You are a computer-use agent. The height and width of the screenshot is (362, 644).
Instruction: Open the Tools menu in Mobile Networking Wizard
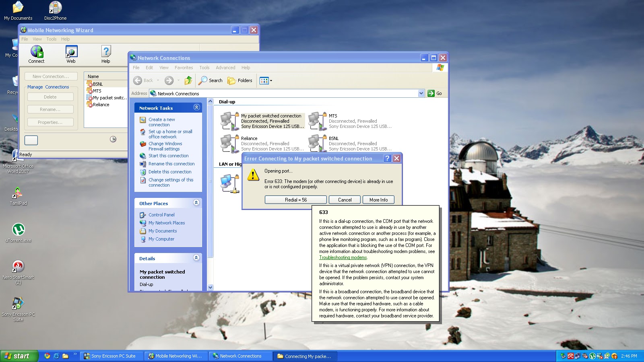click(x=52, y=39)
